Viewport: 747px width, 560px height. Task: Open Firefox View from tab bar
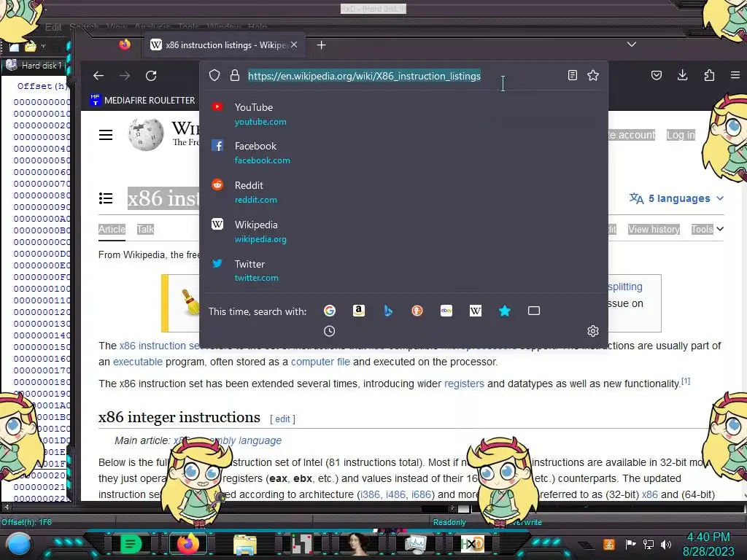point(125,44)
